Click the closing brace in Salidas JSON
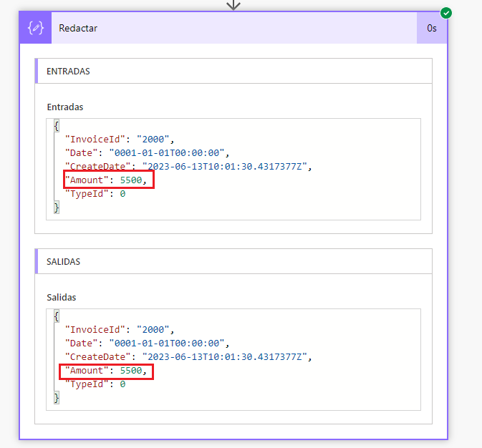This screenshot has height=448, width=482. click(x=57, y=398)
